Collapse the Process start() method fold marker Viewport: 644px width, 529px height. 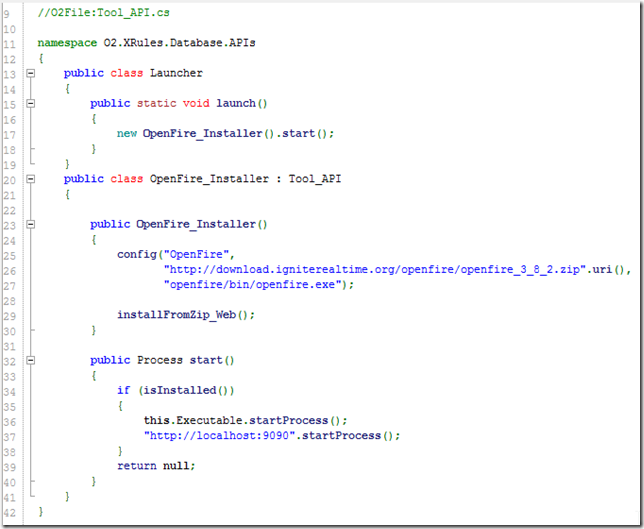(31, 360)
